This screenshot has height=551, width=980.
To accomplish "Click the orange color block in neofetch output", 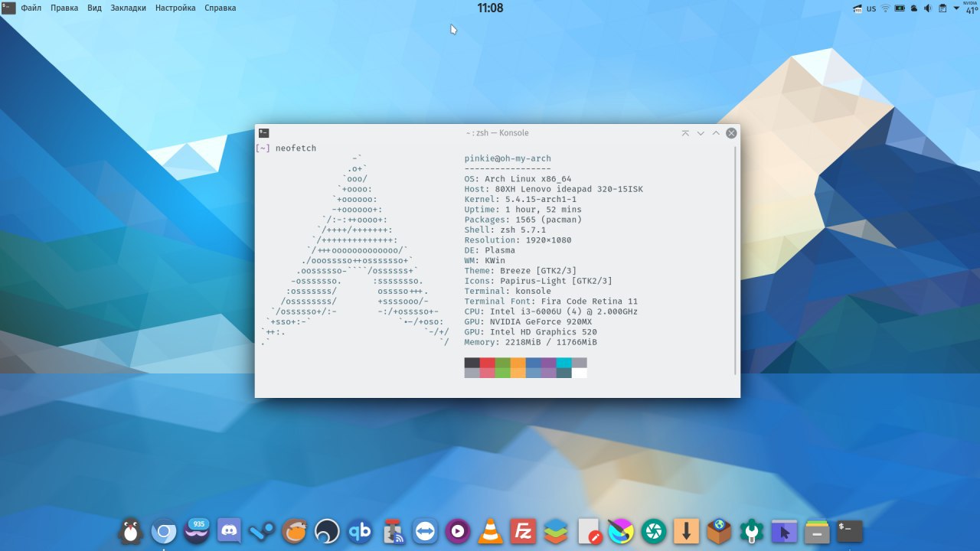I will pos(518,363).
